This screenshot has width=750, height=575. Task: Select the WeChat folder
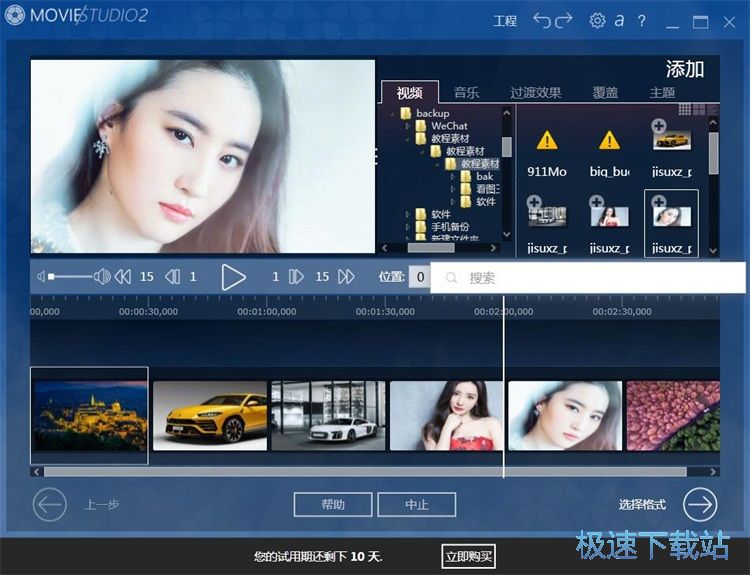point(449,126)
